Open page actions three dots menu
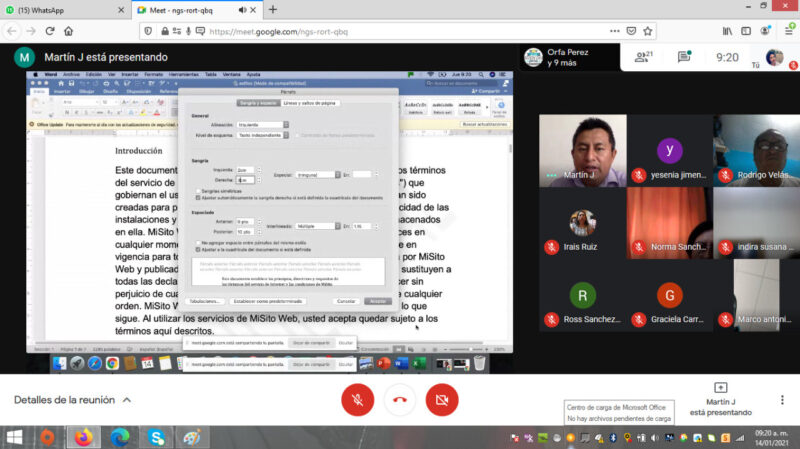800x449 pixels. click(x=614, y=31)
